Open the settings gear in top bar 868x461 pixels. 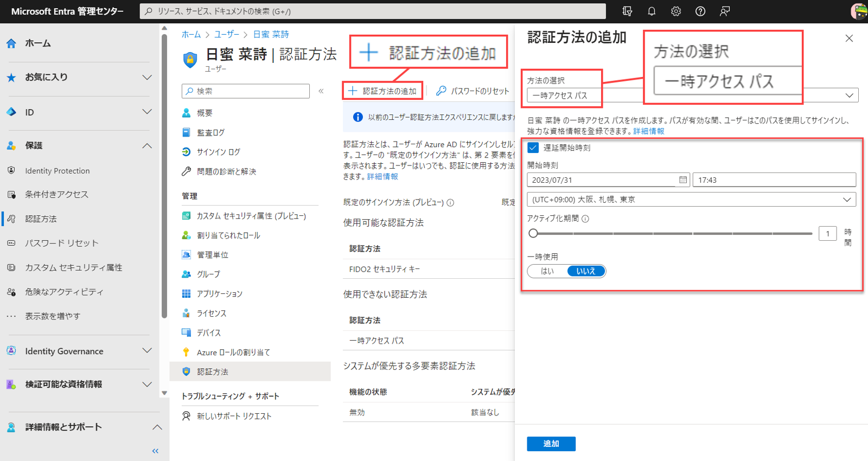pos(676,11)
